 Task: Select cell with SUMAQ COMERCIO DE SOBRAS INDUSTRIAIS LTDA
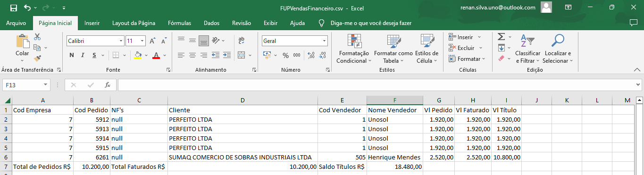click(x=243, y=157)
